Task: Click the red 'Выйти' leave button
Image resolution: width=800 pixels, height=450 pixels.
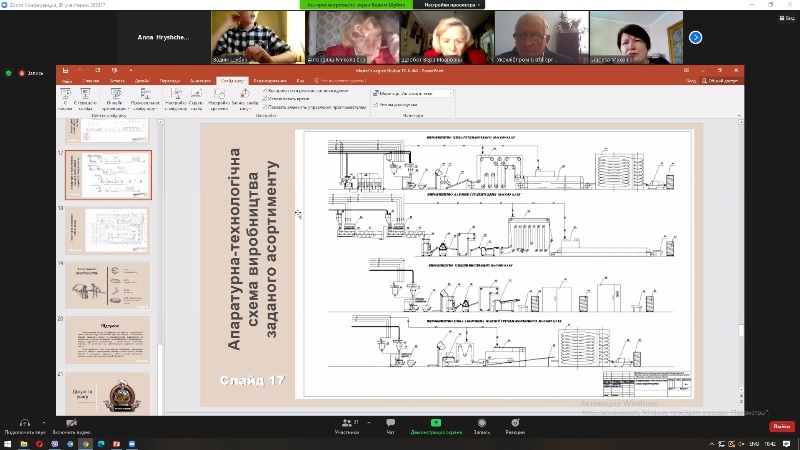Action: click(780, 425)
